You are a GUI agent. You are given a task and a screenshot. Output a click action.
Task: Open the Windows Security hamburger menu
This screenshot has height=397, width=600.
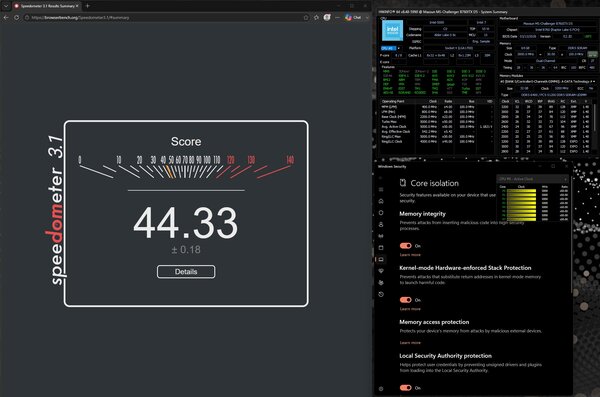click(381, 190)
